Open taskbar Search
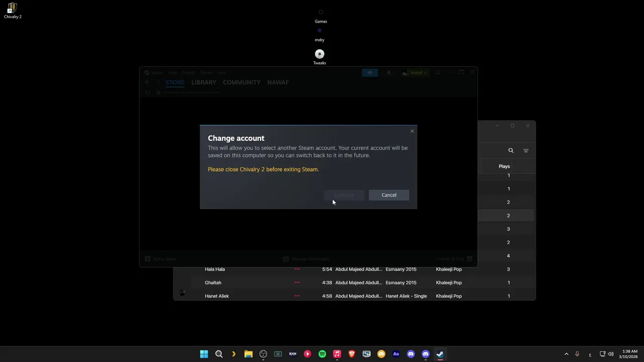This screenshot has width=644, height=362. (219, 354)
